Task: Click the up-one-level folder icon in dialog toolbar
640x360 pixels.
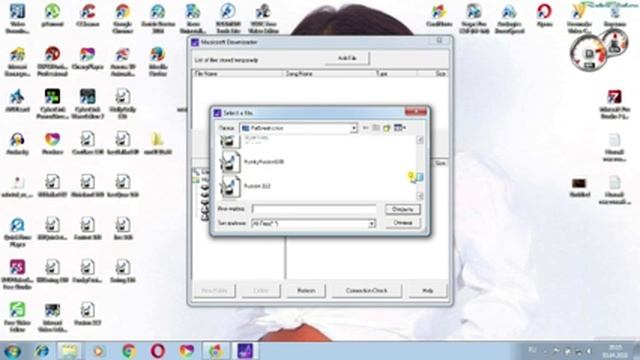Action: pyautogui.click(x=376, y=128)
